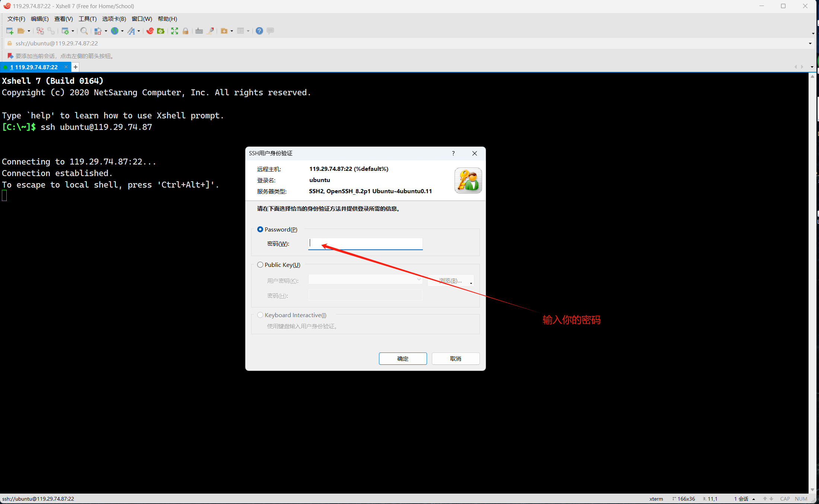The width and height of the screenshot is (819, 504).
Task: Click the highlight marker pen icon
Action: 210,31
